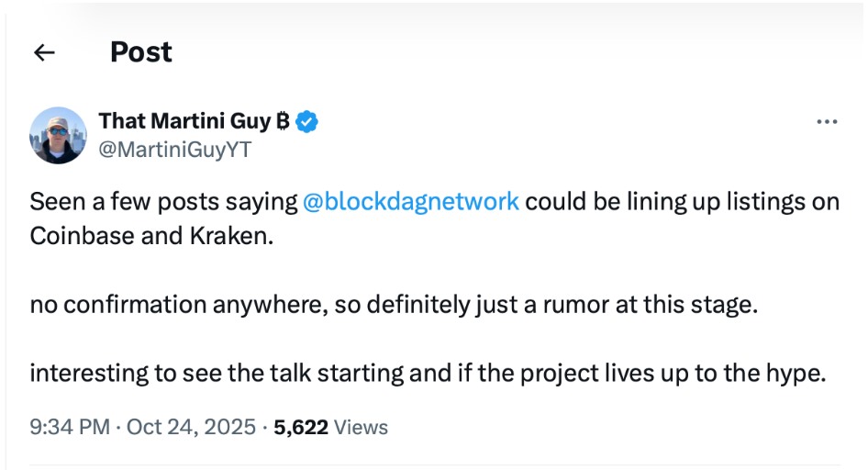
Task: Click the words 'Seen a few posts saying'
Action: tap(163, 201)
